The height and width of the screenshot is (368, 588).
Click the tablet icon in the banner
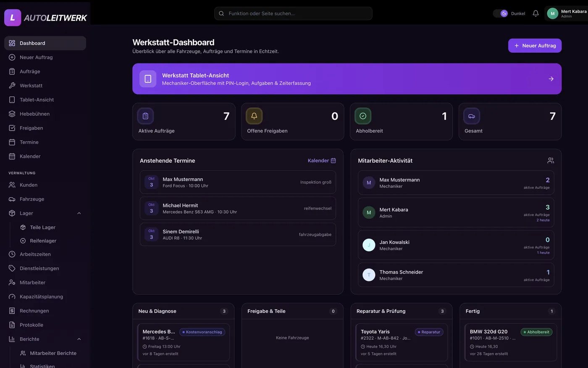(x=148, y=79)
